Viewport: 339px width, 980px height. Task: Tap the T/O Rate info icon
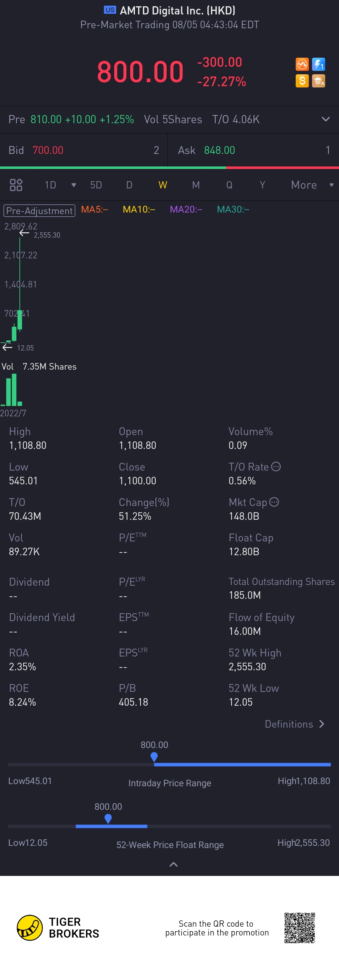276,466
